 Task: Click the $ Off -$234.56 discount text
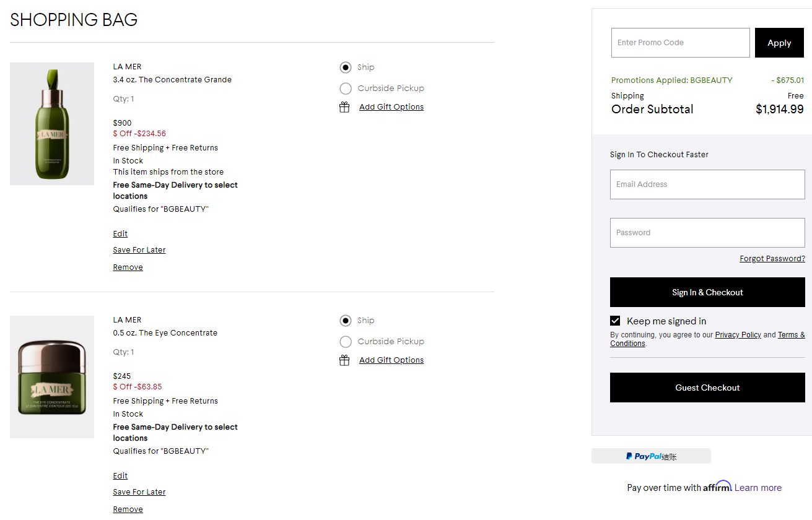tap(139, 134)
